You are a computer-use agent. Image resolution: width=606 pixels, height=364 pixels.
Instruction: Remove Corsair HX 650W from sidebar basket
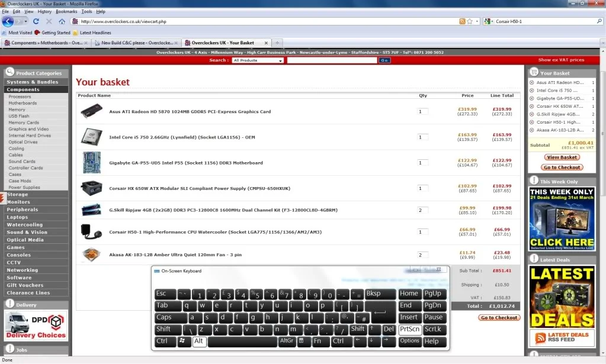532,106
